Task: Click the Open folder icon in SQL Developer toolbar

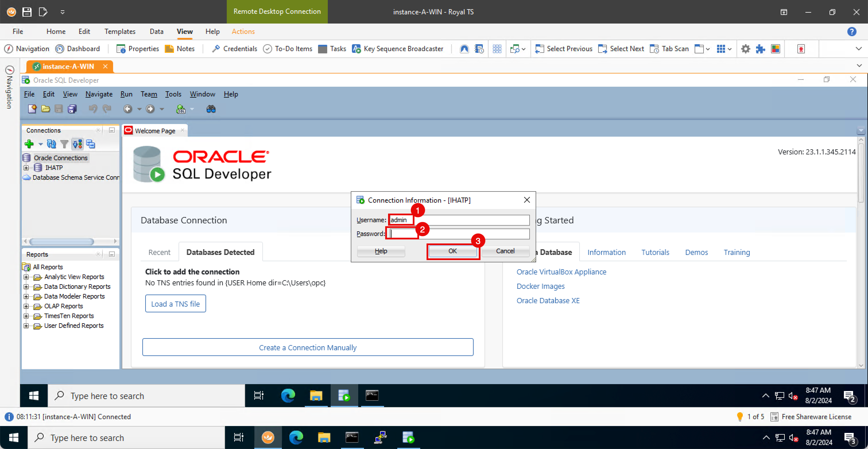Action: 45,109
